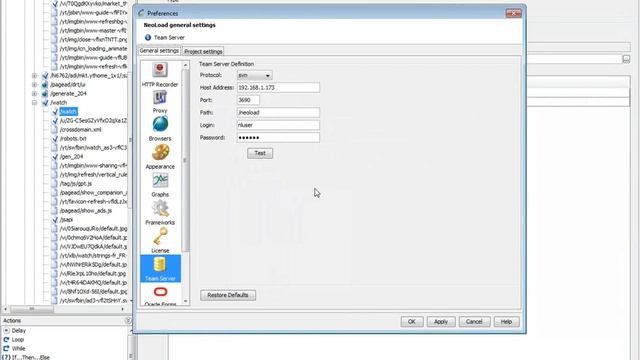Click the page icon of /tag/js/gpt.js
This screenshot has width=640, height=360.
(54, 184)
